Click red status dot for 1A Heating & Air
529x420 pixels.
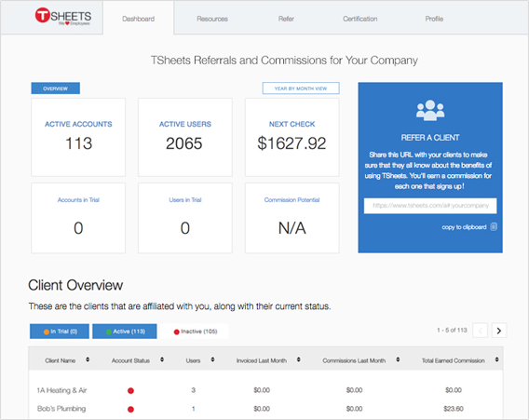click(130, 390)
